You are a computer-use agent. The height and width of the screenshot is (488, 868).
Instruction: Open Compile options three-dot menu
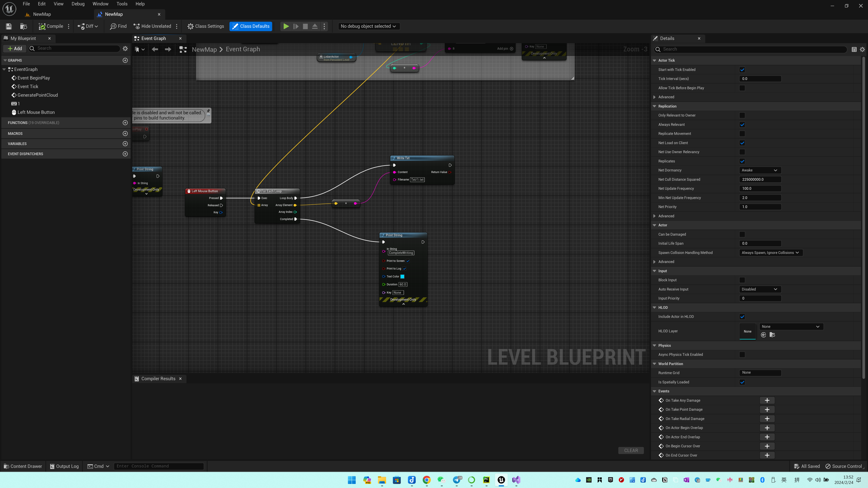[69, 26]
